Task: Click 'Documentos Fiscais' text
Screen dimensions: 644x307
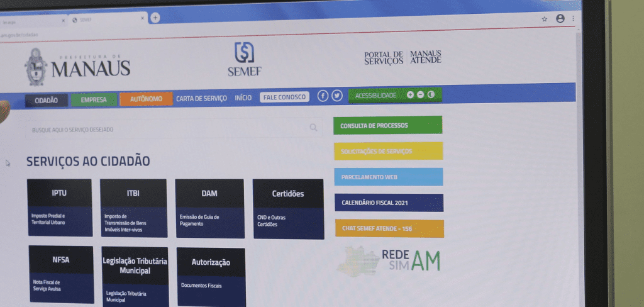Action: click(x=201, y=285)
